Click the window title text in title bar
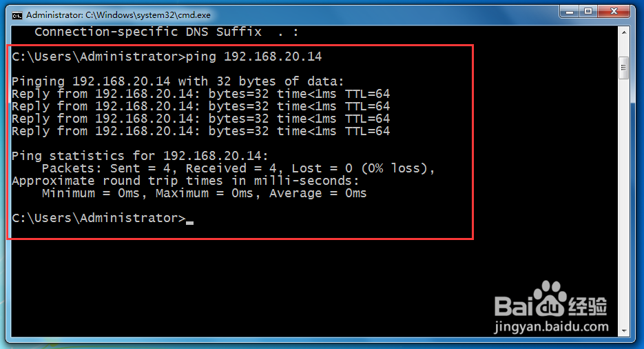Viewport: 644px width, 349px height. [x=118, y=14]
